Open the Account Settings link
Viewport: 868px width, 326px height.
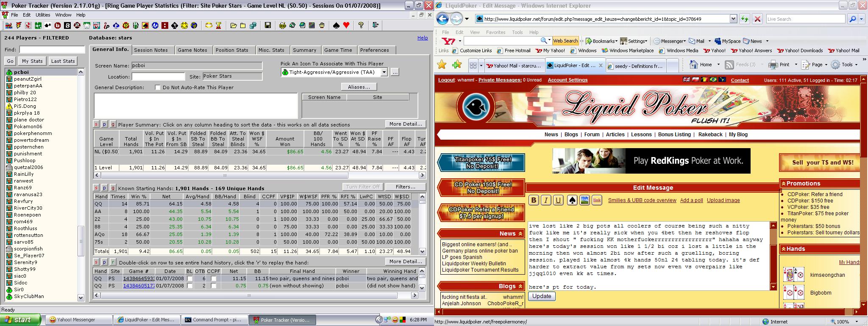[568, 80]
